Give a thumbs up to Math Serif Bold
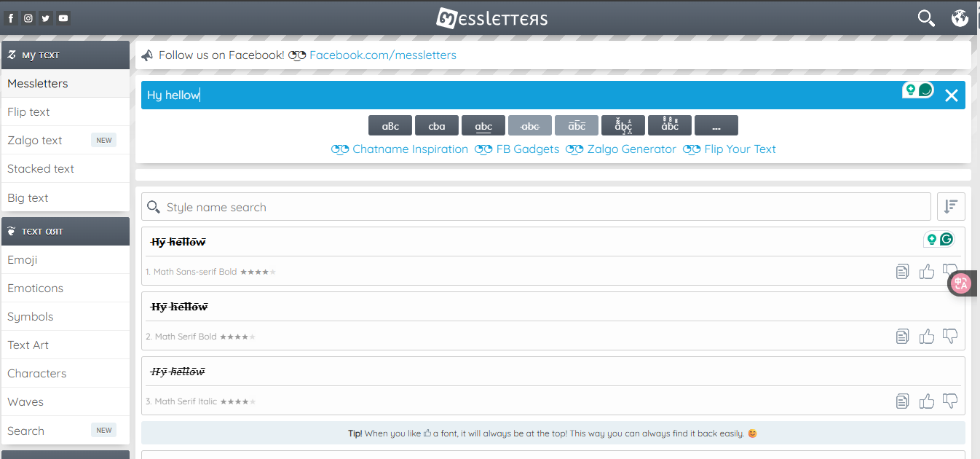 (x=926, y=336)
